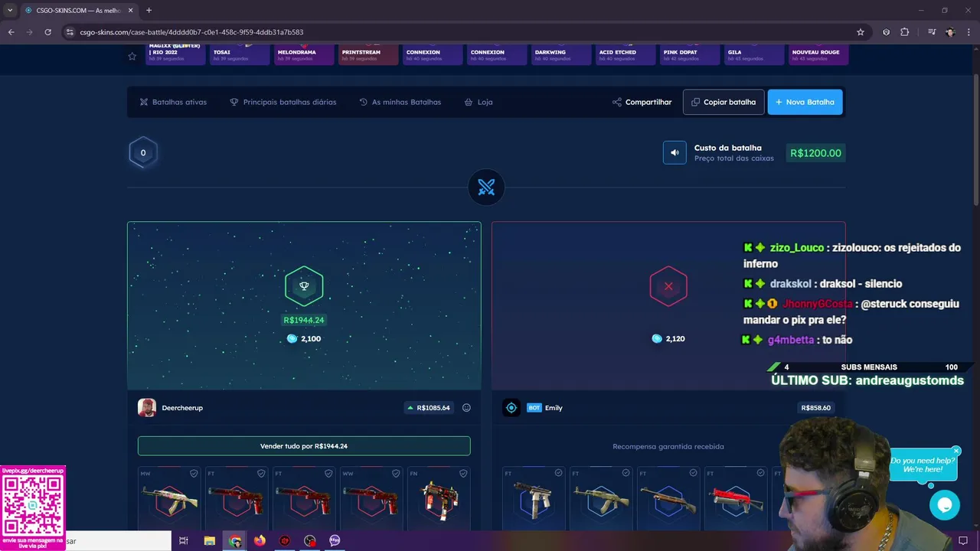Open Principais batalhas diárias tab
980x551 pixels.
283,102
